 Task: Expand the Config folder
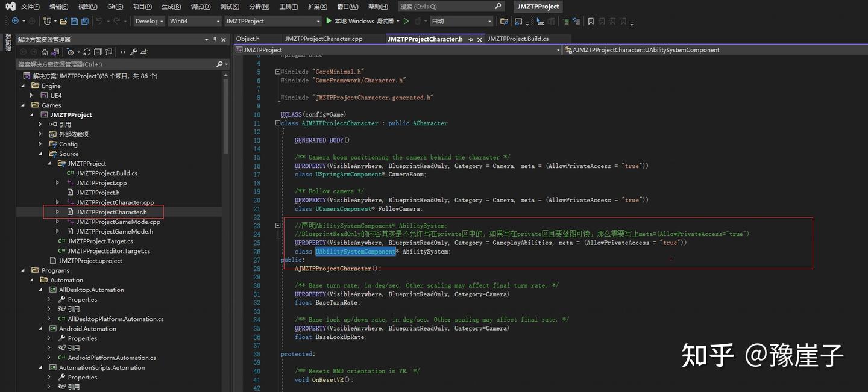(x=40, y=145)
